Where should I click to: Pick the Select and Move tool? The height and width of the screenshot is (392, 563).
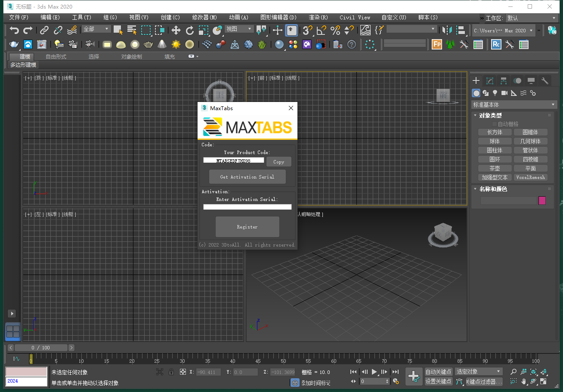point(176,30)
